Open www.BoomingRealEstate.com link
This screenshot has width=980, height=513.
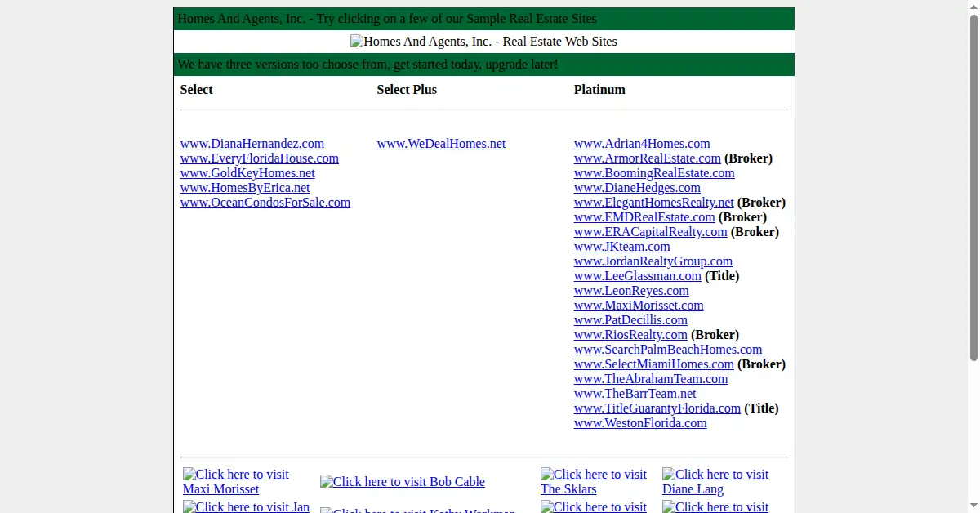pos(654,173)
